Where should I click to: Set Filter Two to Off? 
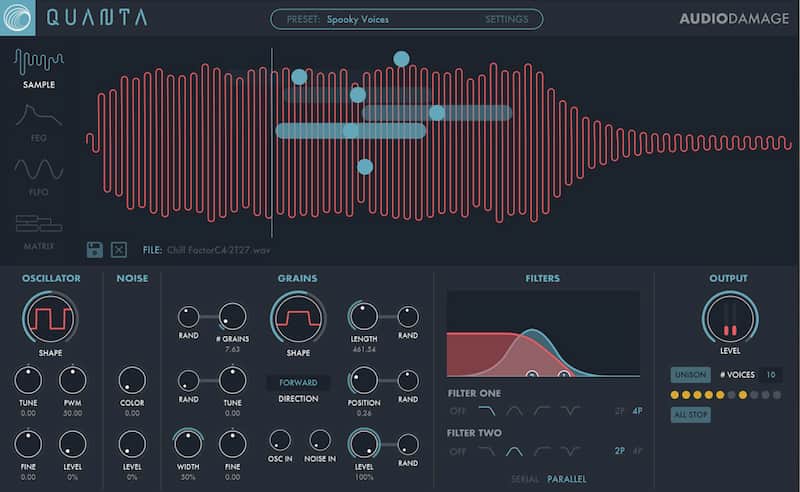(457, 451)
